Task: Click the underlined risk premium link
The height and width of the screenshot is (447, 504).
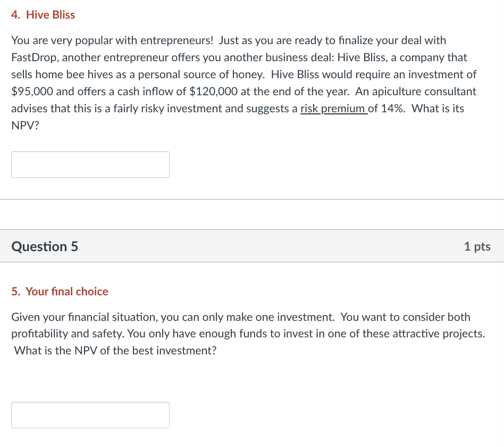Action: [334, 108]
